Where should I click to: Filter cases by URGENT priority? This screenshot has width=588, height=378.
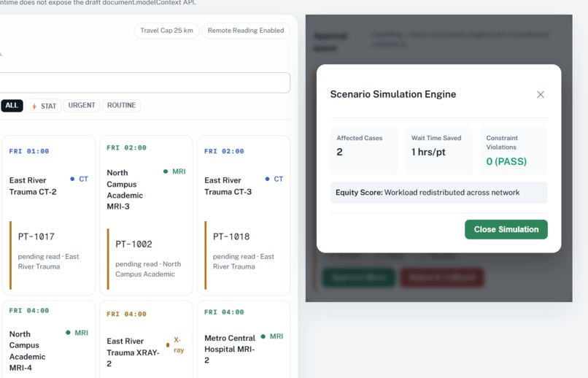click(x=82, y=105)
